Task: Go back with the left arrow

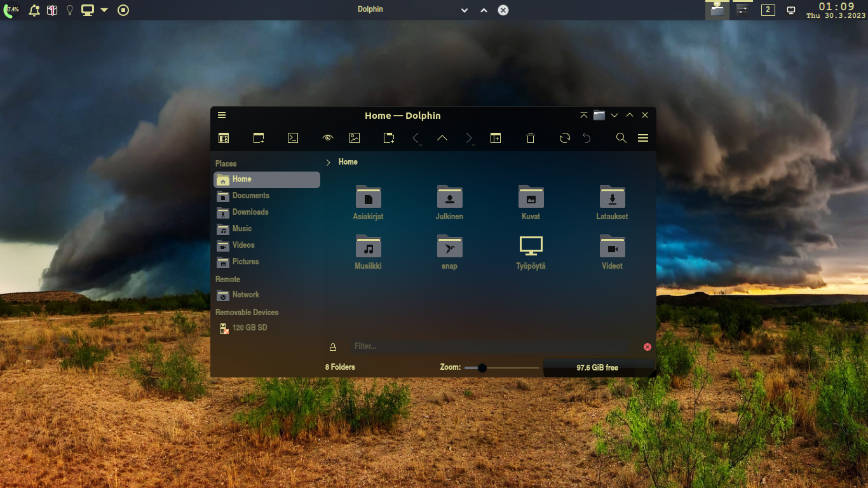Action: [416, 138]
